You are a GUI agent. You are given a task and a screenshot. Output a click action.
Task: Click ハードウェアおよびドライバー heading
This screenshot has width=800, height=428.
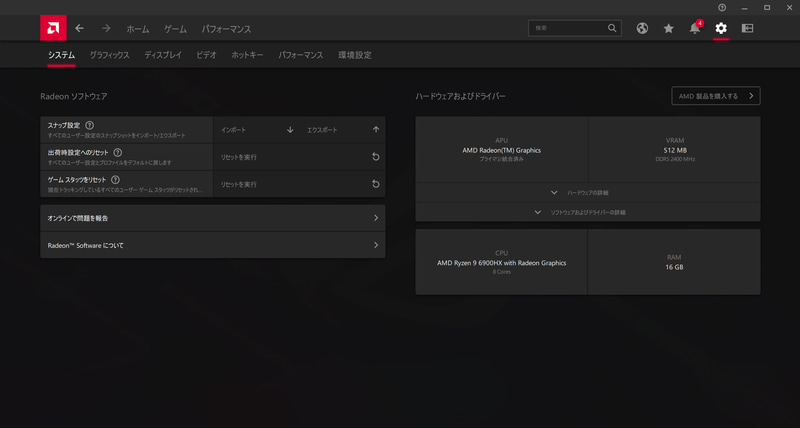pyautogui.click(x=461, y=96)
